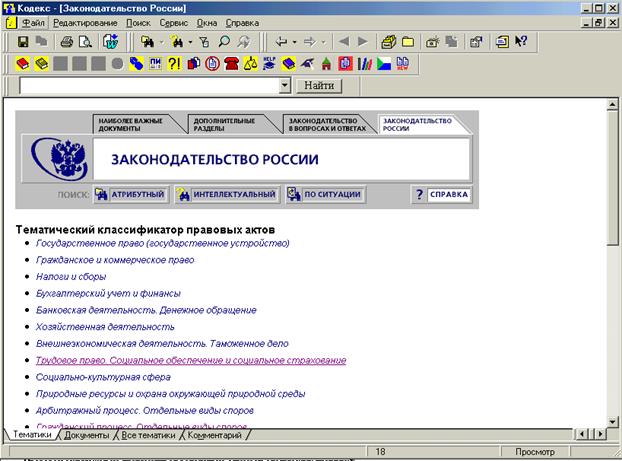Screen dimensions: 622x461
Task: Expand the intelligent search binoculars dropdown arrow
Action: click(x=190, y=42)
